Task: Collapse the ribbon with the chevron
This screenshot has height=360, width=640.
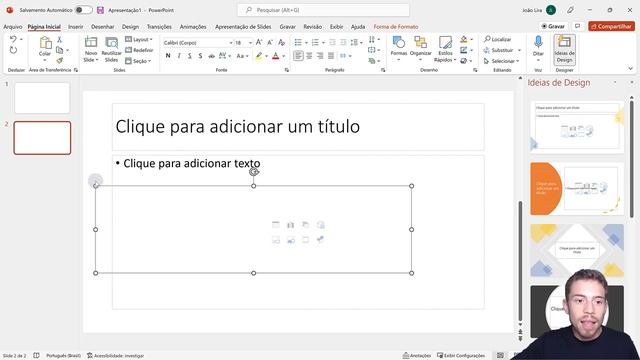Action: tap(630, 69)
